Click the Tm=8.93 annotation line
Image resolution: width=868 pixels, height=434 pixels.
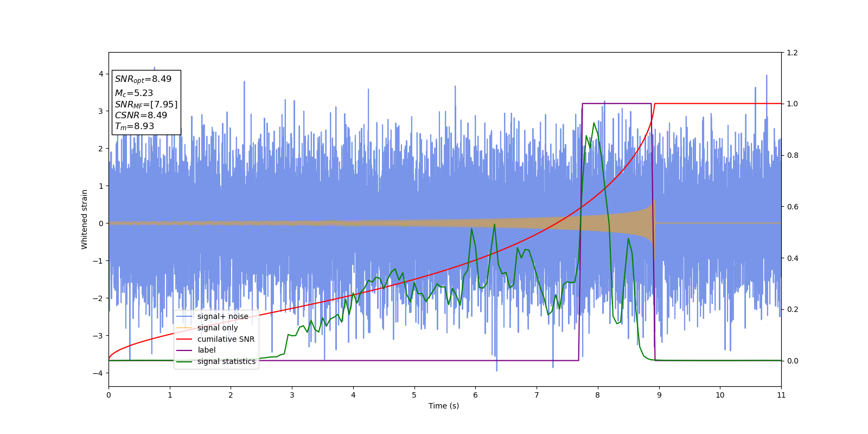[135, 126]
